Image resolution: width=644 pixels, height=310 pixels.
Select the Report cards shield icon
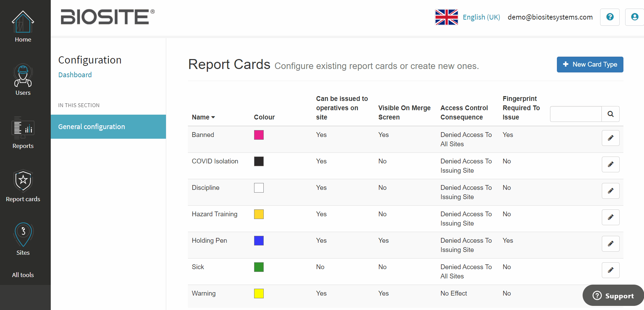point(23,181)
